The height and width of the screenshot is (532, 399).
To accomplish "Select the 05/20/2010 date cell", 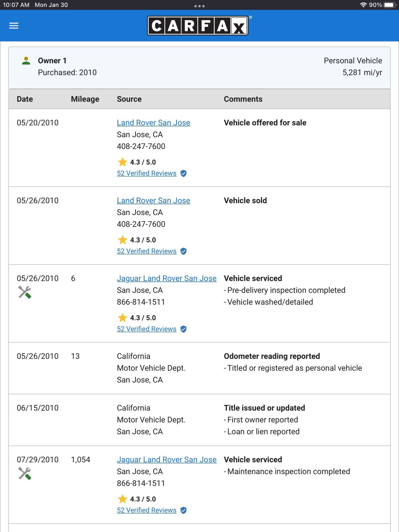I will click(x=38, y=123).
